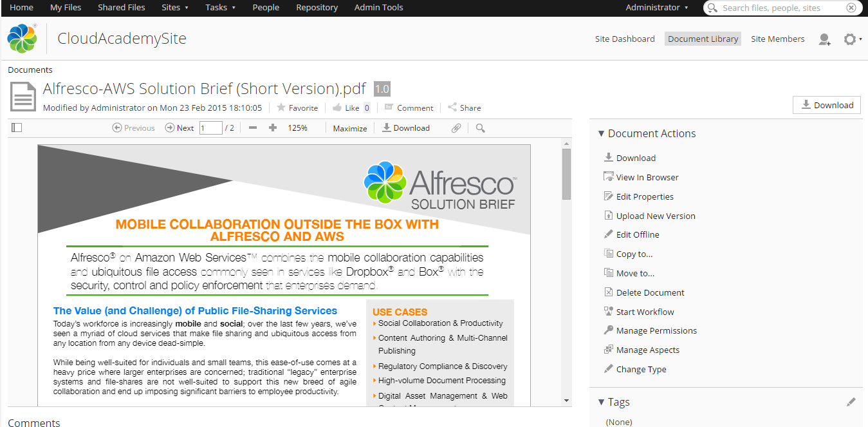Select the Document Library tab
Image resolution: width=868 pixels, height=427 pixels.
tap(703, 39)
